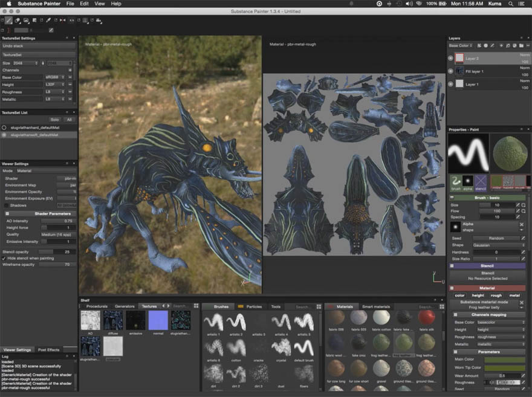Open the Post Effects tab

tap(48, 349)
